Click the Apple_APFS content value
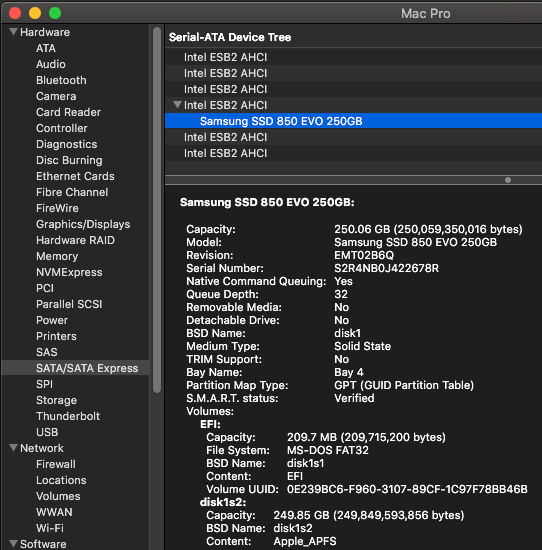The width and height of the screenshot is (542, 550). (305, 541)
